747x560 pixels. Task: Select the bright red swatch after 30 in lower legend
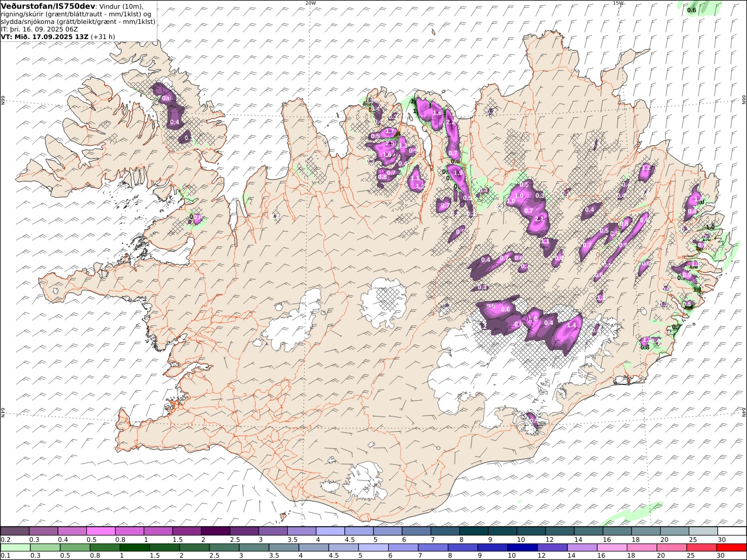click(732, 548)
